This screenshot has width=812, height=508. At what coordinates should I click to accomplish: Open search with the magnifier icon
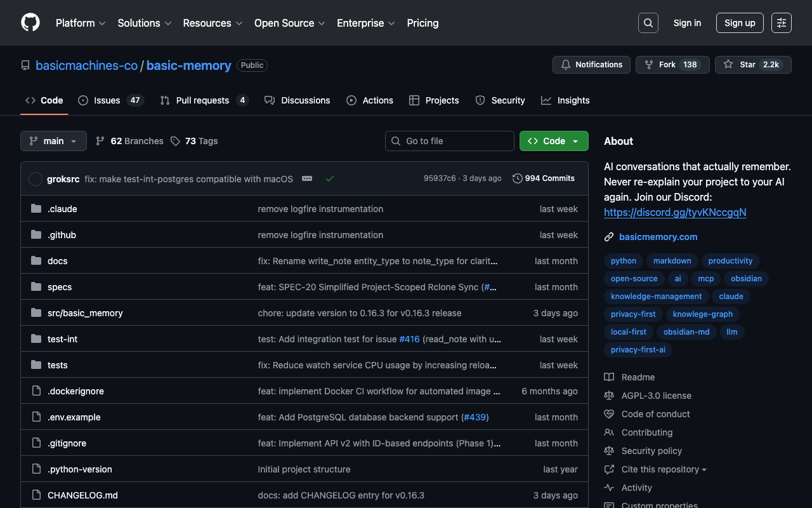(x=648, y=23)
